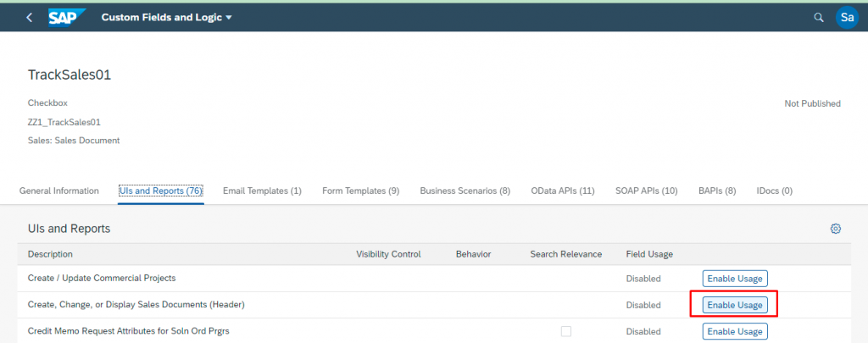Click the ZZ1_TrackSales01 identifier
This screenshot has width=868, height=343.
click(x=64, y=122)
